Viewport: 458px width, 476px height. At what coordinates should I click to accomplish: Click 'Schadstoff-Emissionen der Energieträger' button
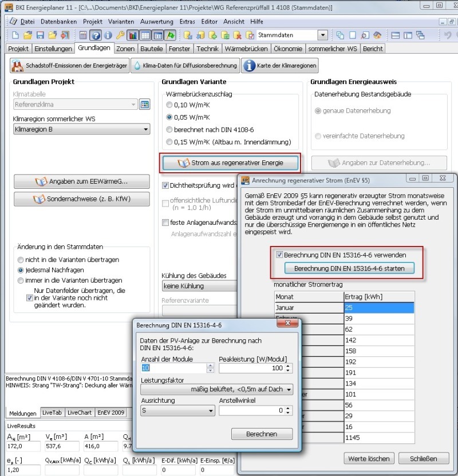pyautogui.click(x=69, y=66)
